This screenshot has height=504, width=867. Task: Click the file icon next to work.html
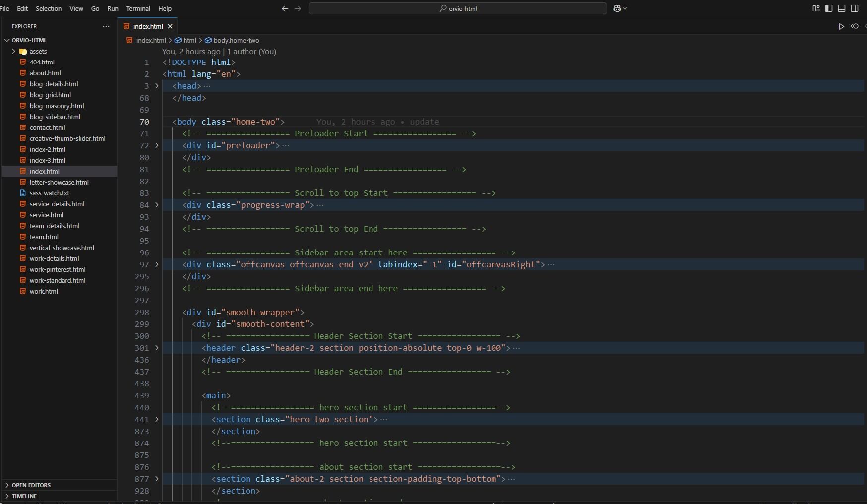click(23, 291)
